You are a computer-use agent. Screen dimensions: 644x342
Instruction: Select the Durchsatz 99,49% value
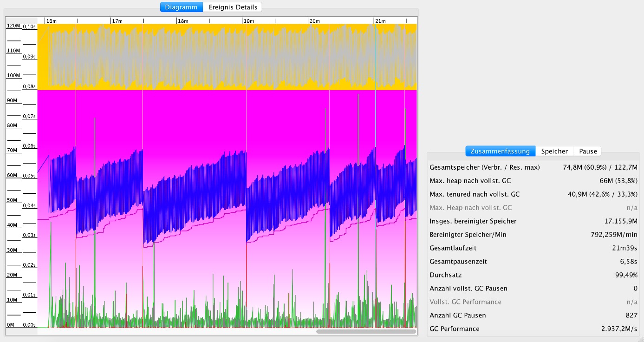626,275
